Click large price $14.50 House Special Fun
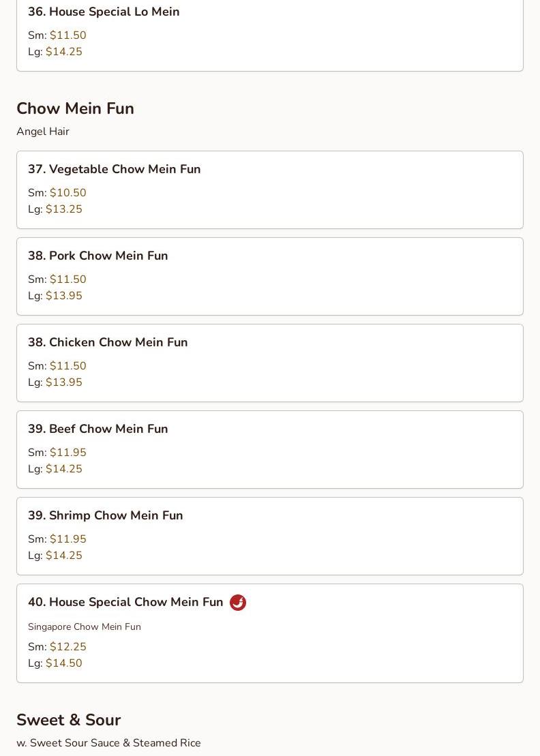 [63, 663]
